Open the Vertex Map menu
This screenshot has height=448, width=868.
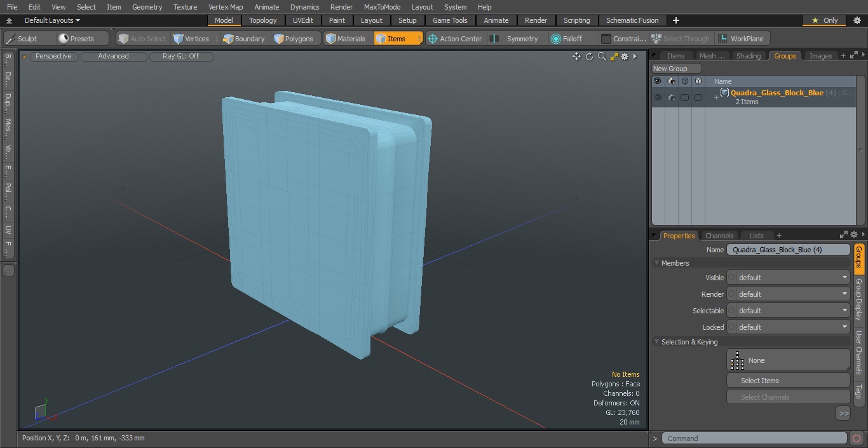pos(226,7)
